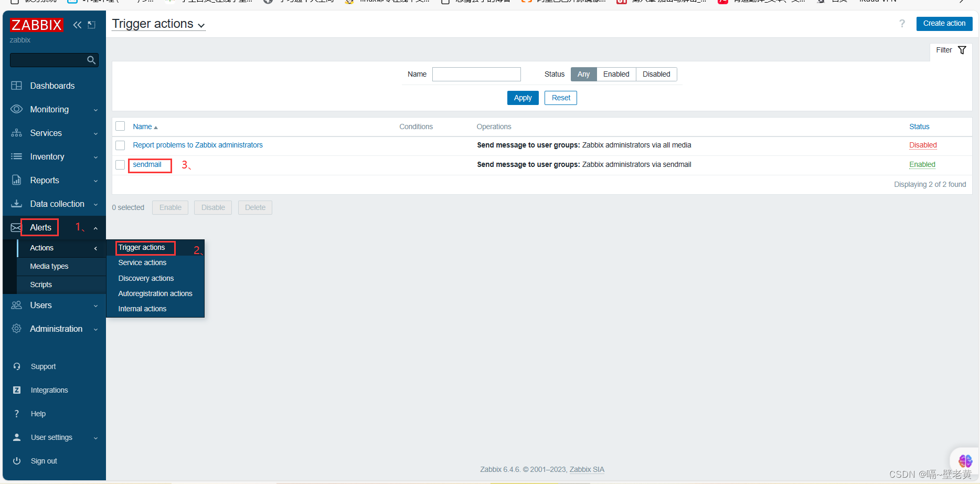Open page help question mark near Create action

click(902, 24)
